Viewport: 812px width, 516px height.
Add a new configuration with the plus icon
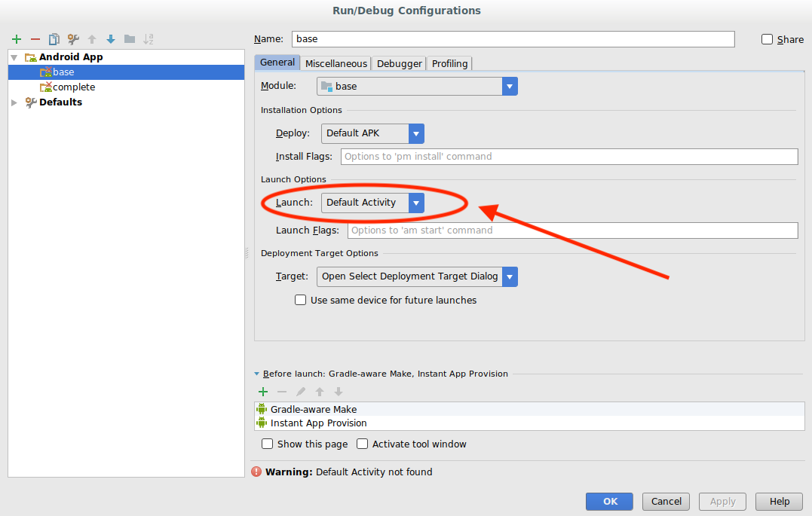[17, 39]
